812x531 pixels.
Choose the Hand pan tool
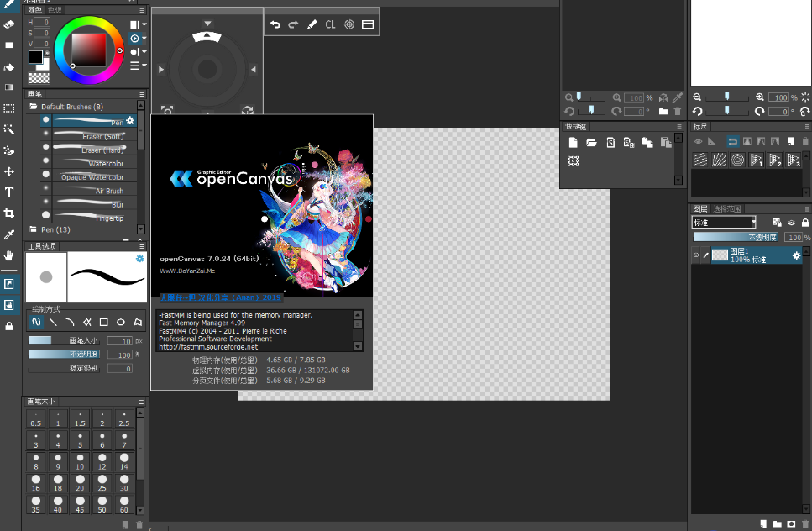9,255
